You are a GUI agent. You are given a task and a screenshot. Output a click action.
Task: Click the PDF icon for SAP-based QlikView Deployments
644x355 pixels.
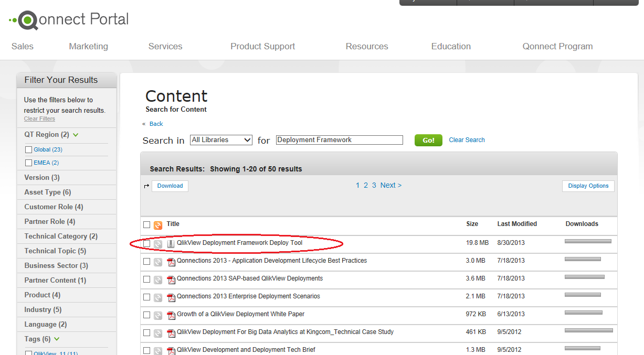(171, 279)
